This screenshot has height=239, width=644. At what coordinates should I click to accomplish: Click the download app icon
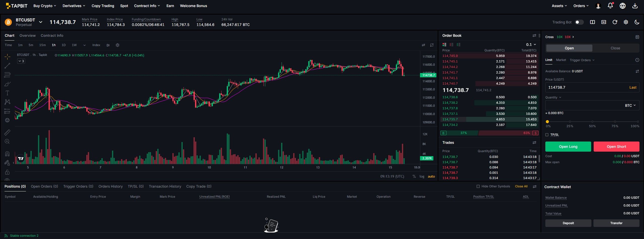click(x=635, y=6)
